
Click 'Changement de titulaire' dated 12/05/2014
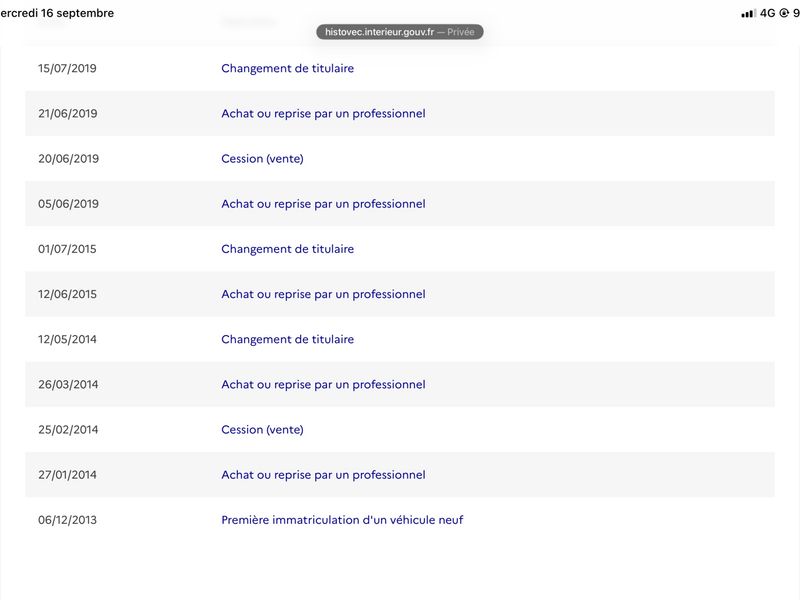coord(287,339)
